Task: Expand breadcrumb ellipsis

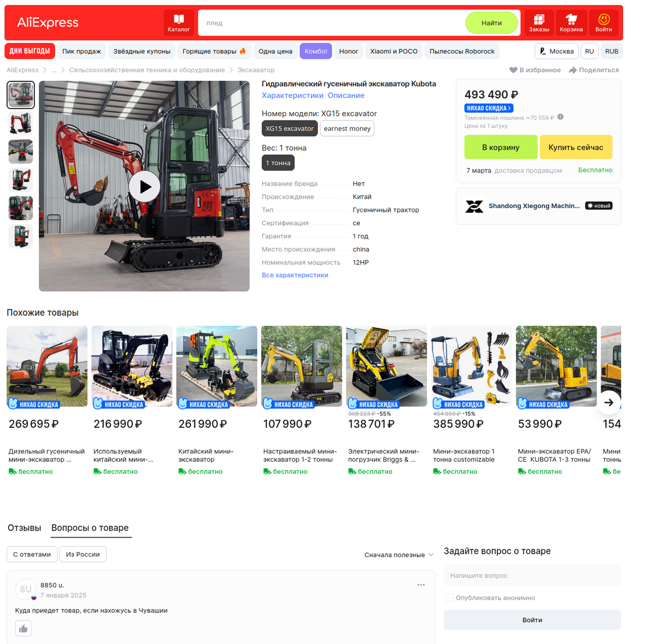Action: click(x=54, y=70)
